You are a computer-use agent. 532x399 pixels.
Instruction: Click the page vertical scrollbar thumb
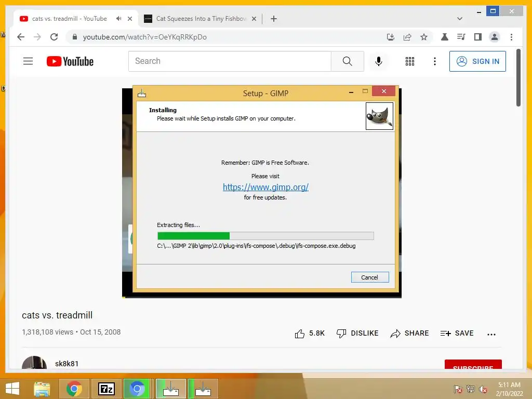(518, 78)
